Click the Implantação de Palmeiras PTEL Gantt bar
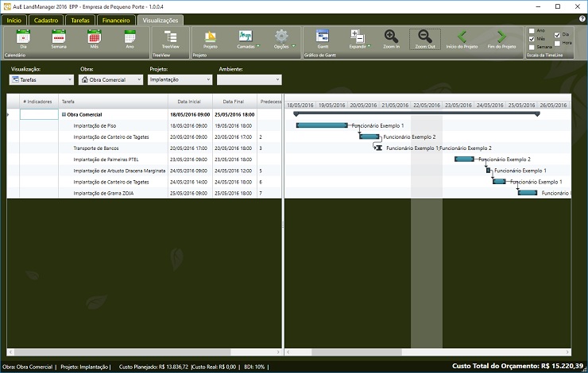Viewport: 588px width, 373px height. [464, 160]
